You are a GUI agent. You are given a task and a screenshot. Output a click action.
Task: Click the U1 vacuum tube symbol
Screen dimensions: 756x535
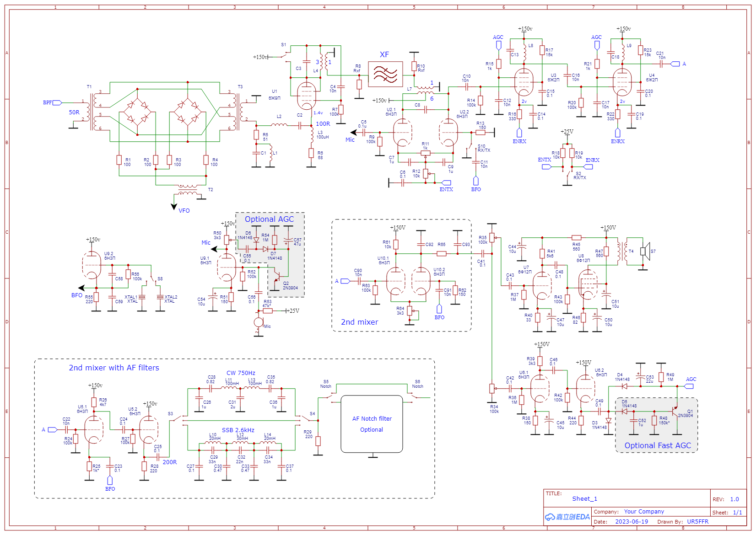pos(307,96)
